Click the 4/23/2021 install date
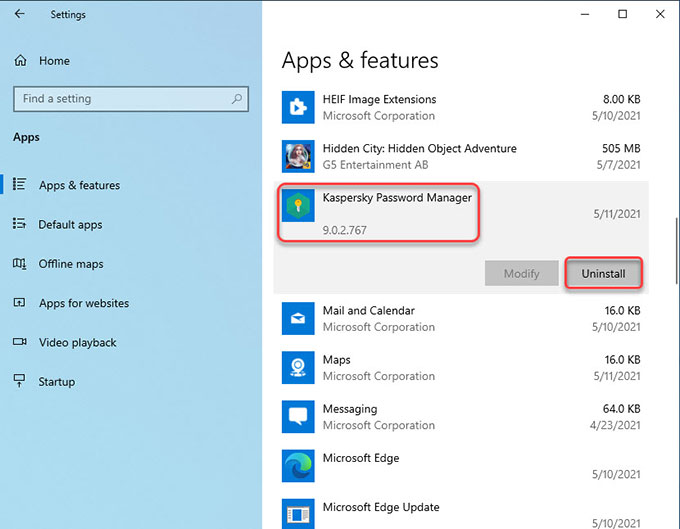 point(615,425)
